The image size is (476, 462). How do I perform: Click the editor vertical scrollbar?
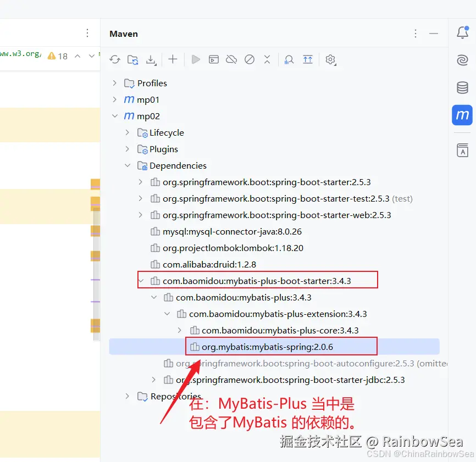point(97,273)
